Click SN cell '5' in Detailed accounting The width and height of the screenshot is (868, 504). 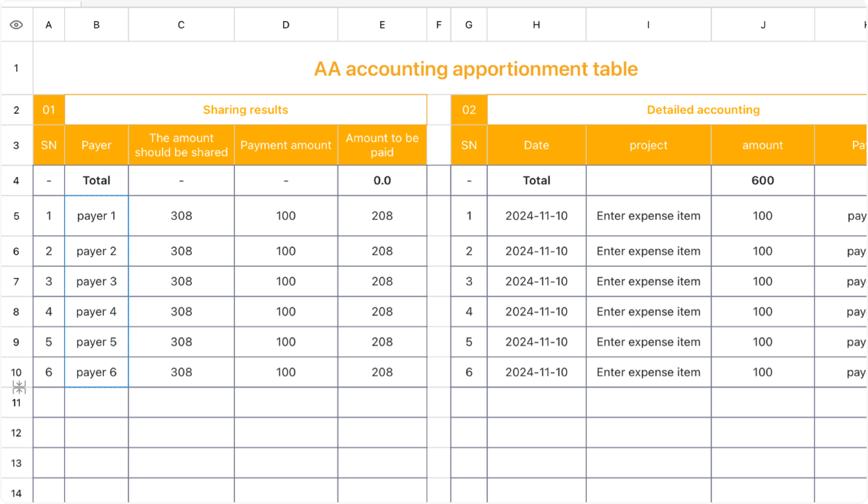(469, 342)
